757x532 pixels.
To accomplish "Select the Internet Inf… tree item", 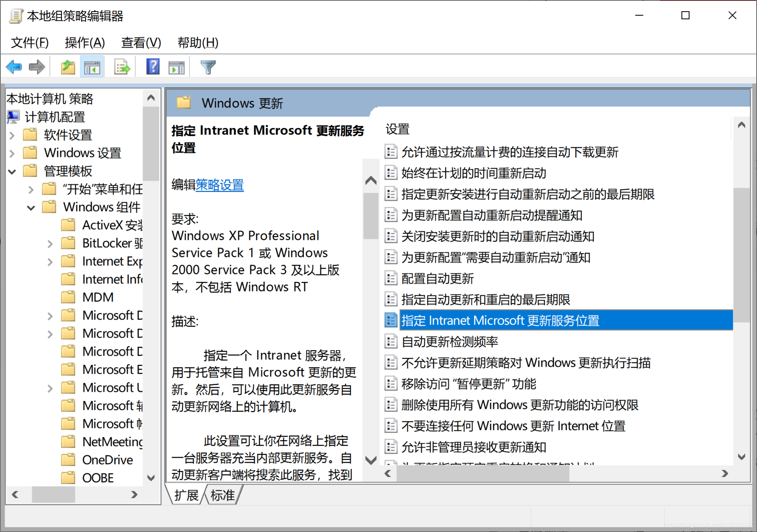I will point(113,279).
